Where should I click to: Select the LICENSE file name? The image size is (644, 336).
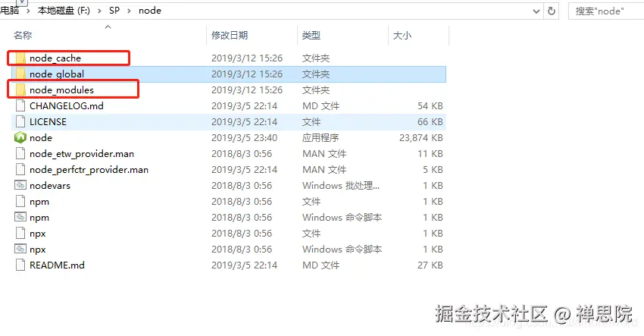[x=48, y=122]
